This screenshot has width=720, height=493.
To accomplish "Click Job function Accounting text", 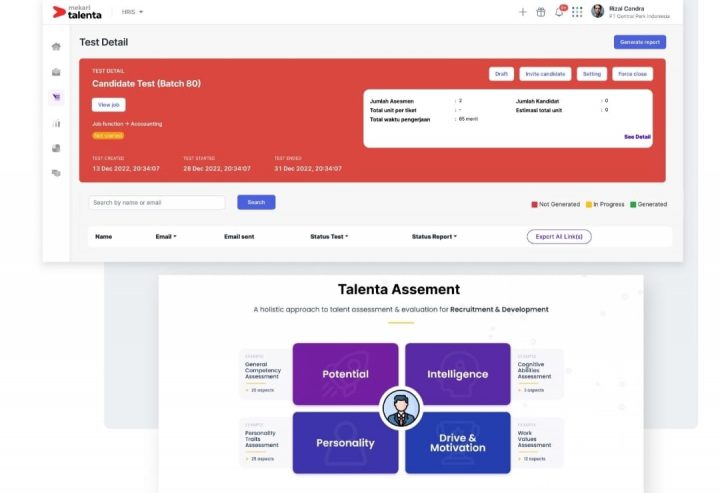I will click(127, 124).
